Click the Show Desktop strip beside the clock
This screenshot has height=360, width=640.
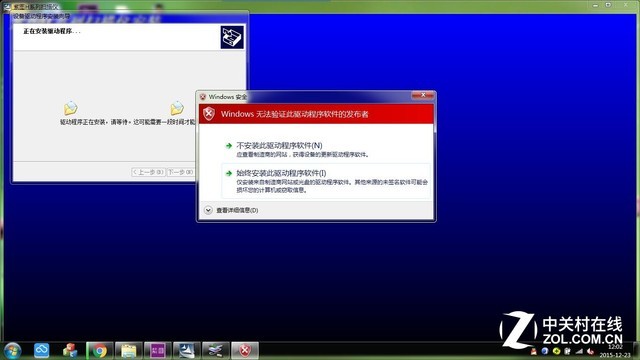(636, 351)
